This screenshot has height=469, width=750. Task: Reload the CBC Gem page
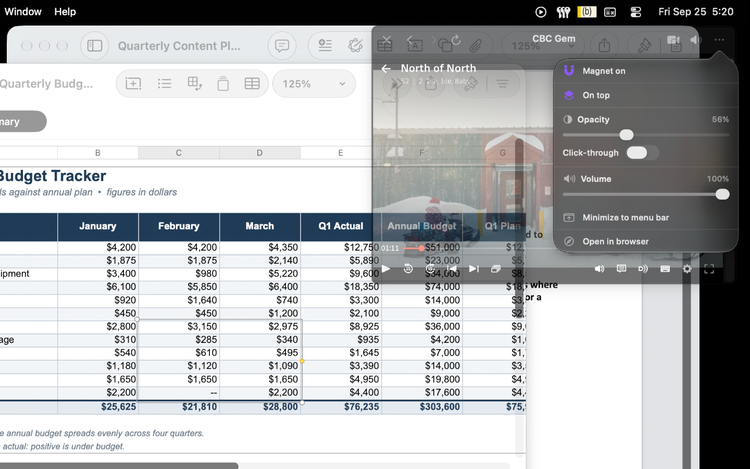[x=456, y=40]
